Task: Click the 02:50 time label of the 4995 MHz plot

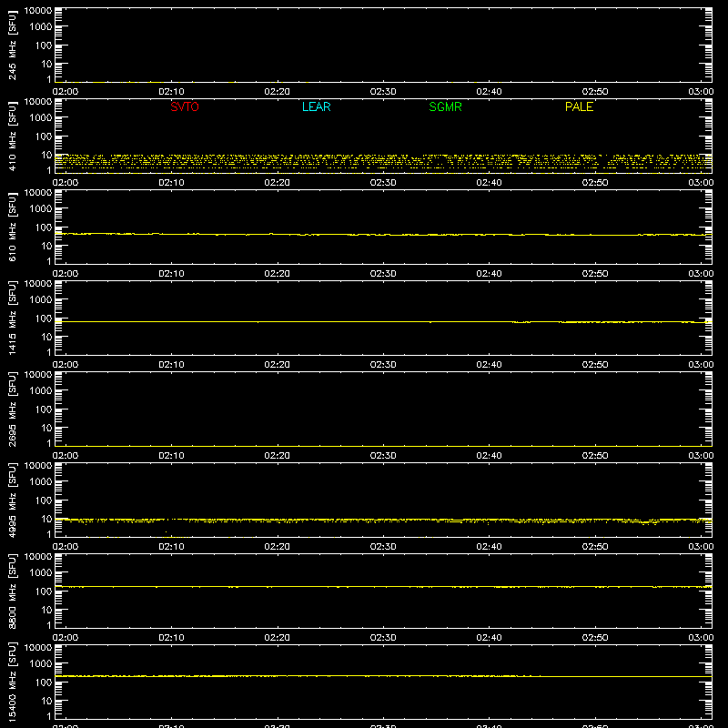Action: pos(595,547)
